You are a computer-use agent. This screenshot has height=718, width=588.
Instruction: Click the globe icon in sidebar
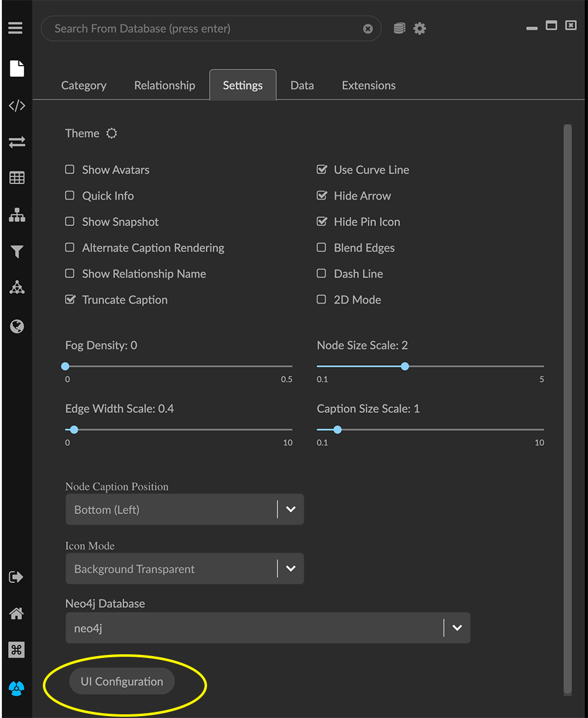click(17, 327)
